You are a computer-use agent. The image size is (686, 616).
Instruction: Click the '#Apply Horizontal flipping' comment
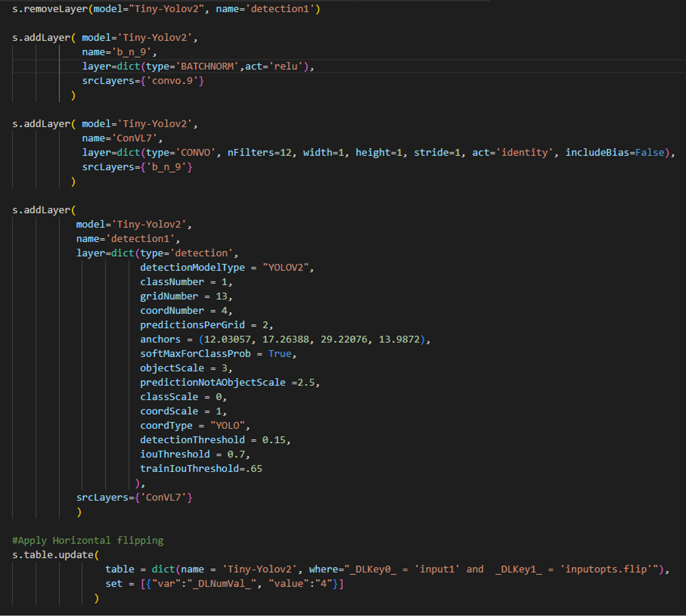tap(87, 541)
